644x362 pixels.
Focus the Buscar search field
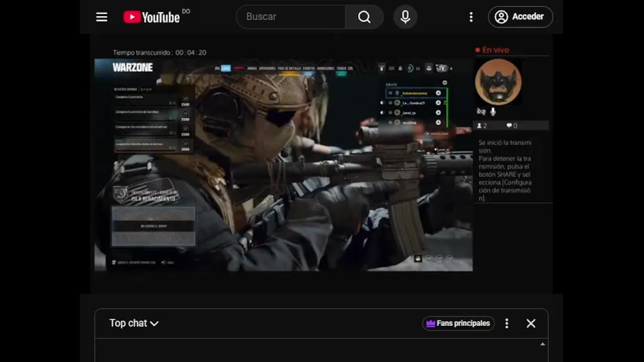tap(291, 17)
